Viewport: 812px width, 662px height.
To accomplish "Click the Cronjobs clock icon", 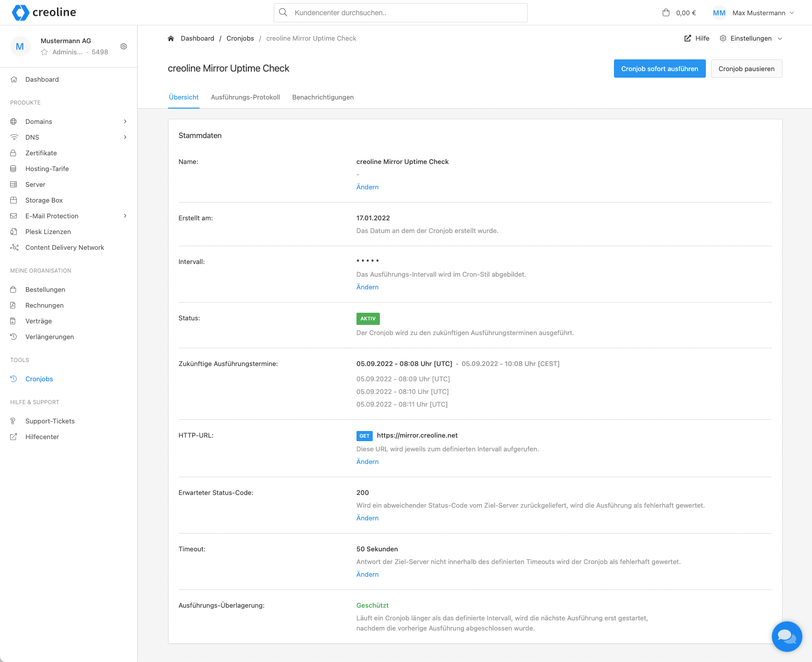I will pyautogui.click(x=14, y=379).
